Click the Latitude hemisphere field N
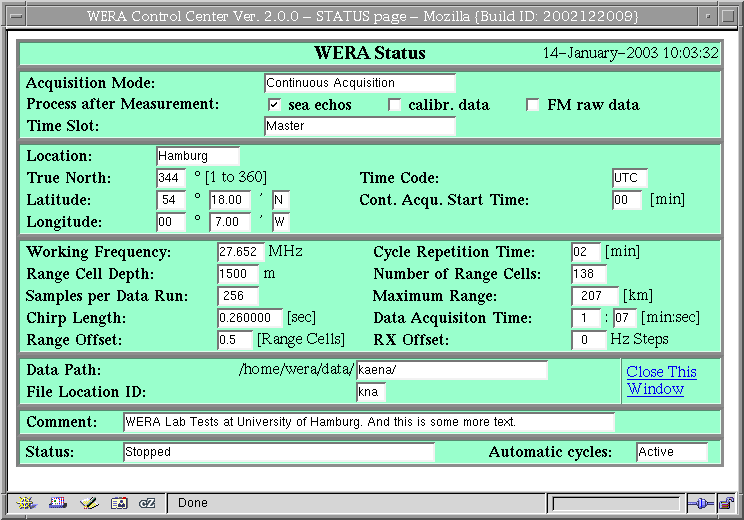Image resolution: width=744 pixels, height=520 pixels. coord(281,200)
